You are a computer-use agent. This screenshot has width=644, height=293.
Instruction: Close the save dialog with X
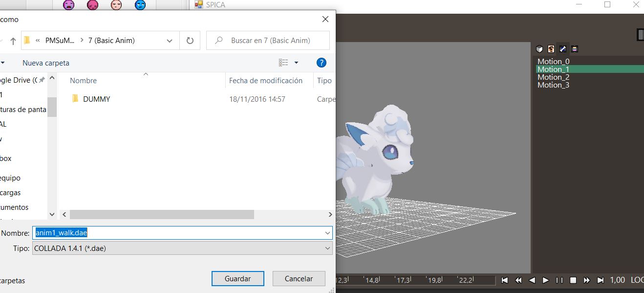click(x=325, y=19)
